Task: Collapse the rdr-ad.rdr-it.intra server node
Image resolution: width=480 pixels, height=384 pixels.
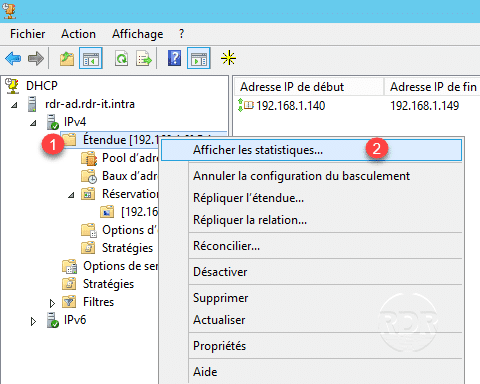Action: (14, 105)
